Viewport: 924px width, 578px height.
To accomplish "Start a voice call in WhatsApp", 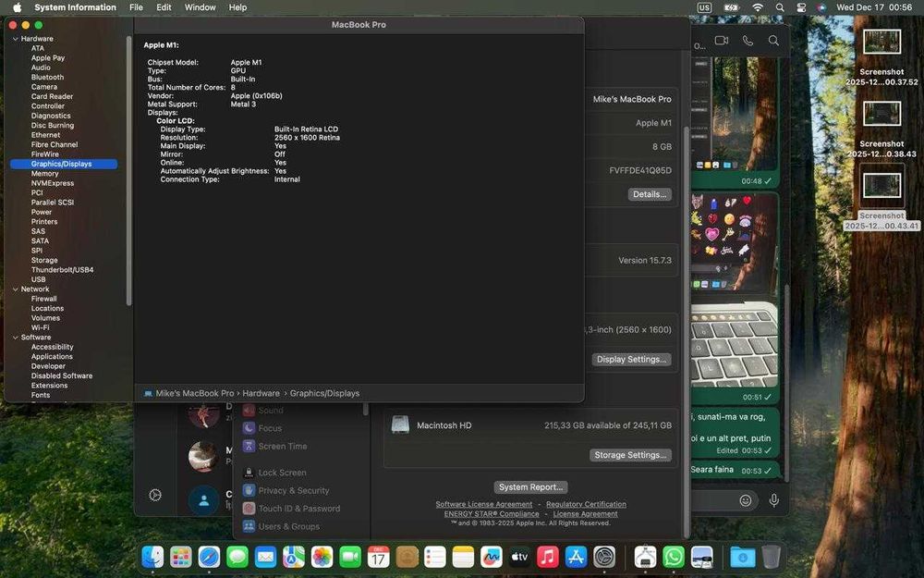I will [748, 40].
